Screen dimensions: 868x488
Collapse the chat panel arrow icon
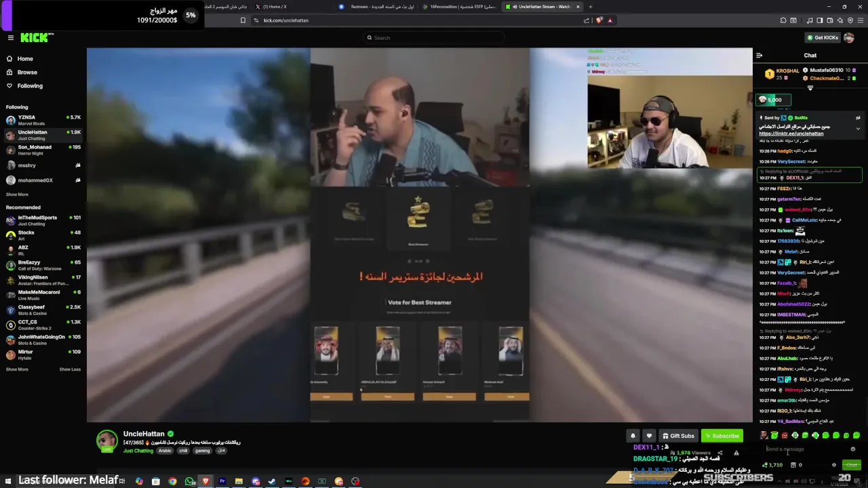click(759, 56)
